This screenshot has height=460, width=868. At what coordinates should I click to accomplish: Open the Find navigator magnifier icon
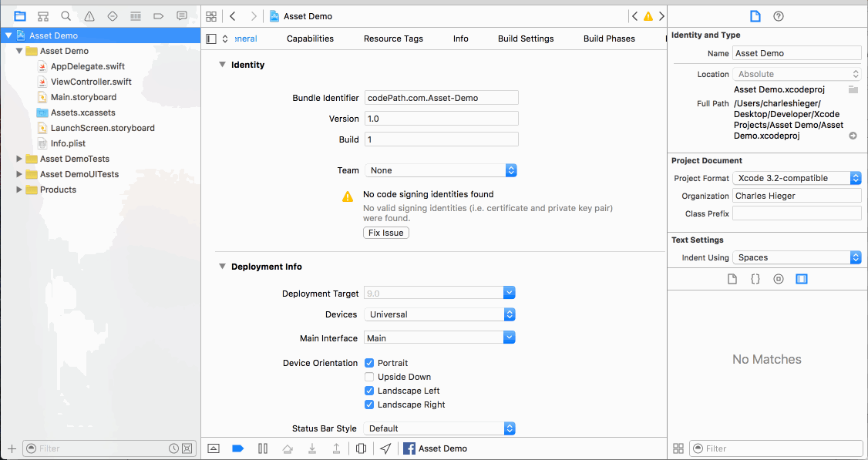pyautogui.click(x=66, y=16)
